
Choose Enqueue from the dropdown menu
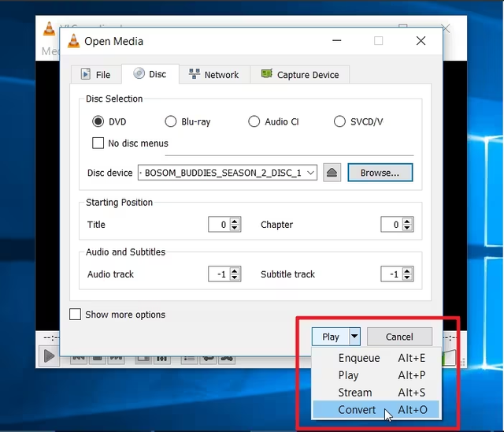pos(376,358)
